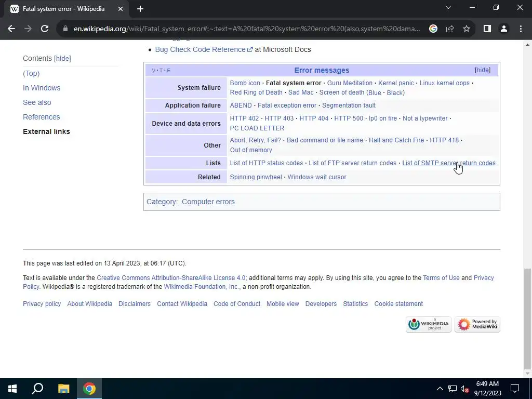532x399 pixels.
Task: Open the Sad Mac link
Action: click(301, 92)
